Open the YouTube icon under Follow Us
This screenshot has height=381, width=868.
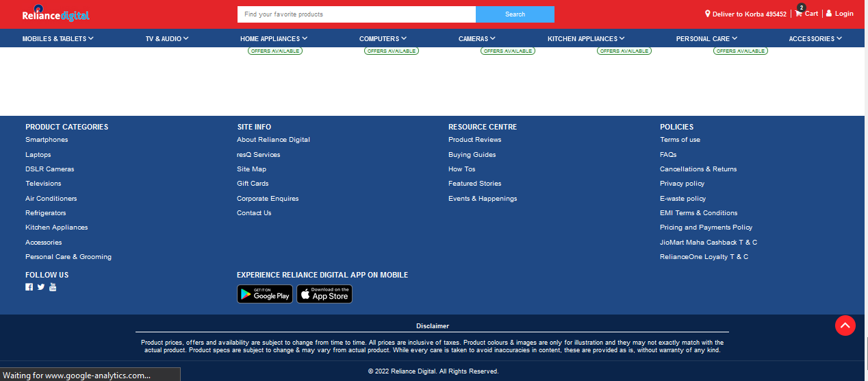point(53,287)
